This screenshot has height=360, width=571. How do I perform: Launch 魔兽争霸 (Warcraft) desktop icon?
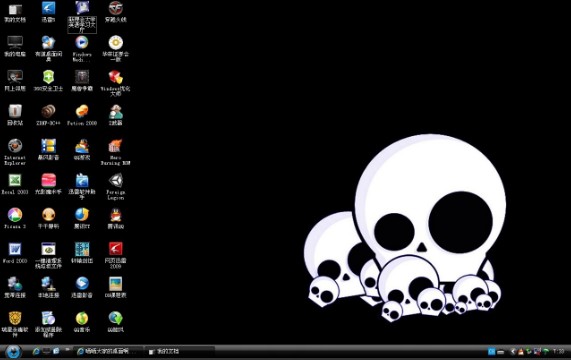click(82, 80)
